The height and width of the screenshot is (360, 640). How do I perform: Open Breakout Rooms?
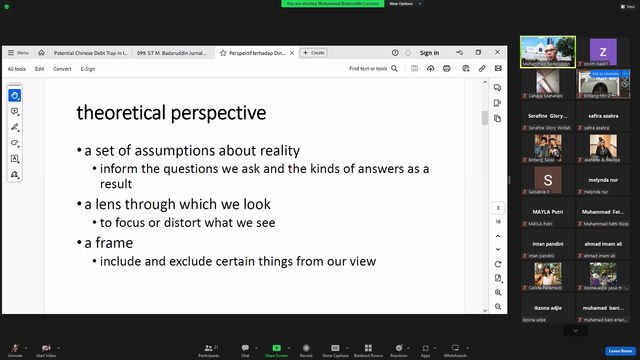(368, 351)
